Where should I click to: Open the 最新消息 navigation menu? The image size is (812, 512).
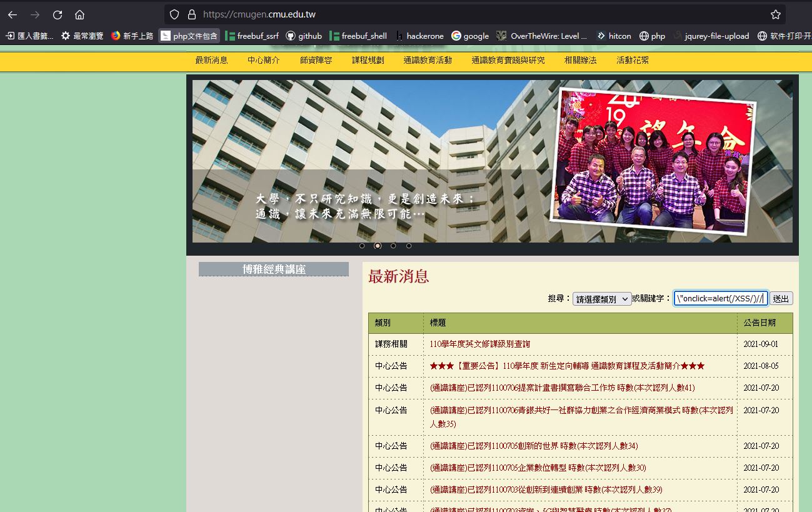[x=211, y=61]
